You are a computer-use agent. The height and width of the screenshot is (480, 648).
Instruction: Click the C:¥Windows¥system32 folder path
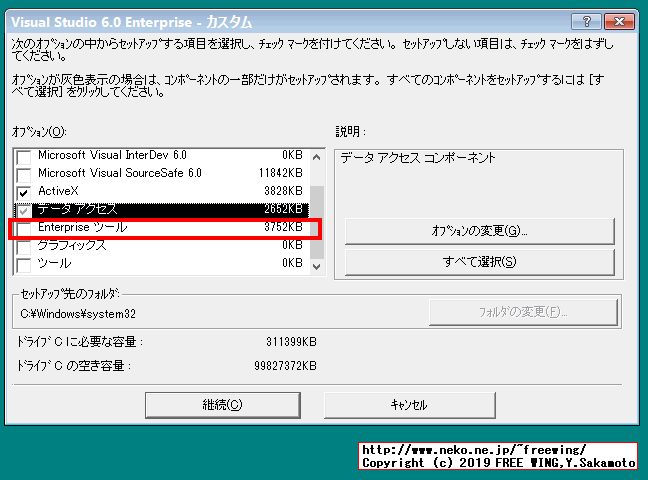[78, 314]
